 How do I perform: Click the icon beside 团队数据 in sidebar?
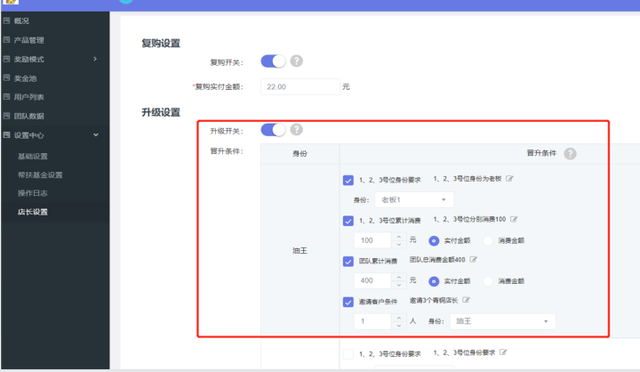[7, 116]
